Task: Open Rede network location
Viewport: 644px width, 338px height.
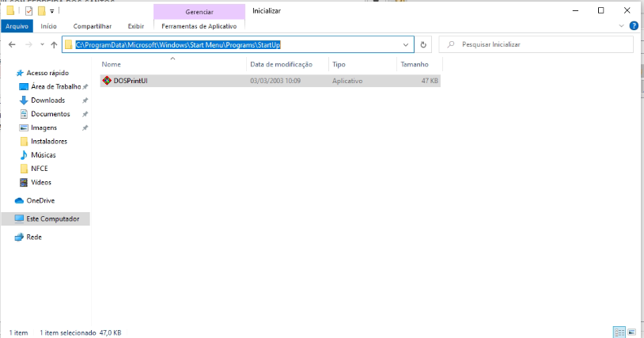Action: (x=34, y=237)
